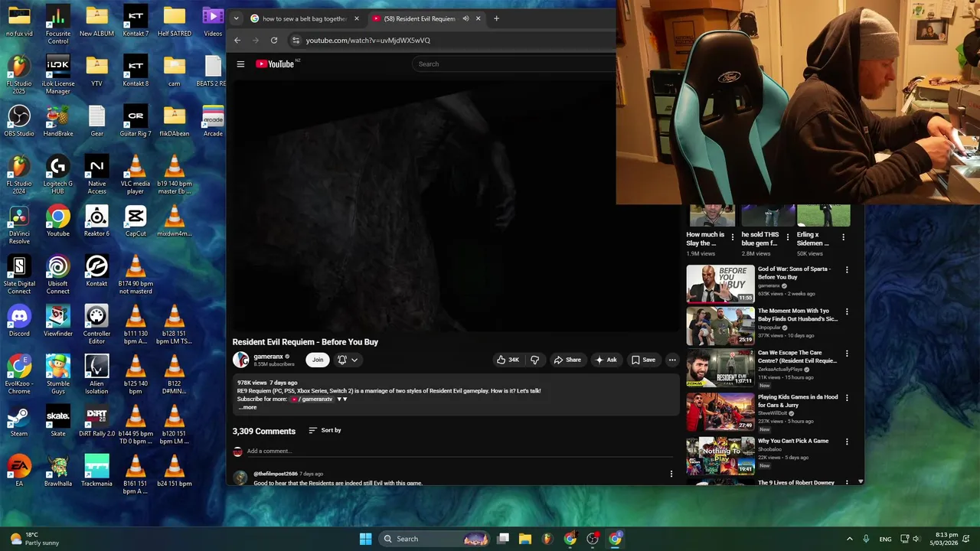The image size is (980, 551).
Task: Open the thefilmpost2686 commenter profile link
Action: [276, 474]
